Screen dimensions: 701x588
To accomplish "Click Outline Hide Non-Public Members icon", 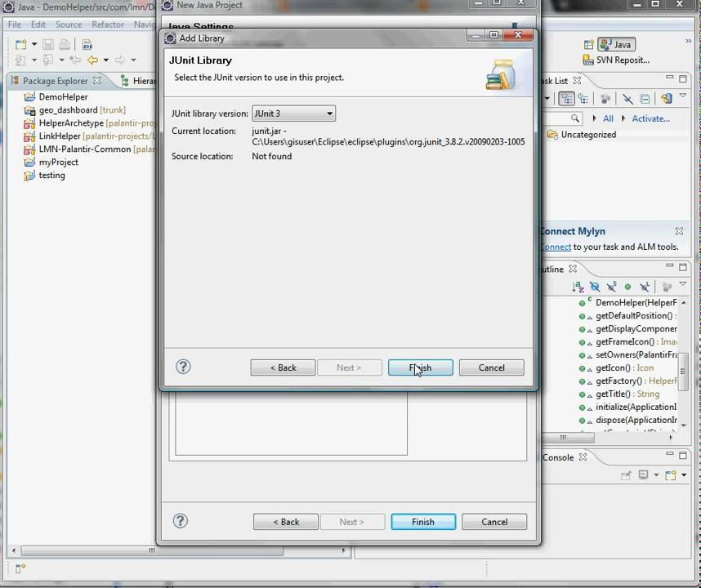I will 627,287.
